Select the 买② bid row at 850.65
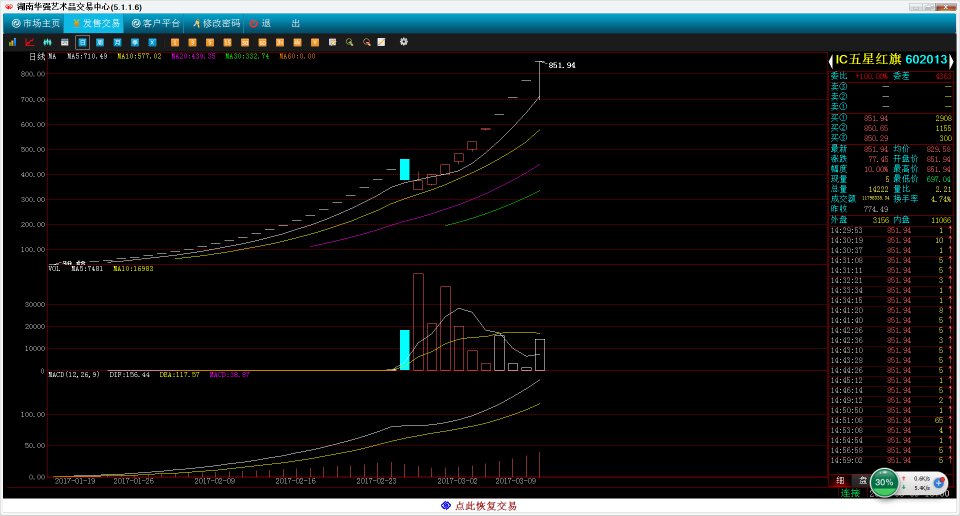The height and width of the screenshot is (516, 960). [891, 128]
